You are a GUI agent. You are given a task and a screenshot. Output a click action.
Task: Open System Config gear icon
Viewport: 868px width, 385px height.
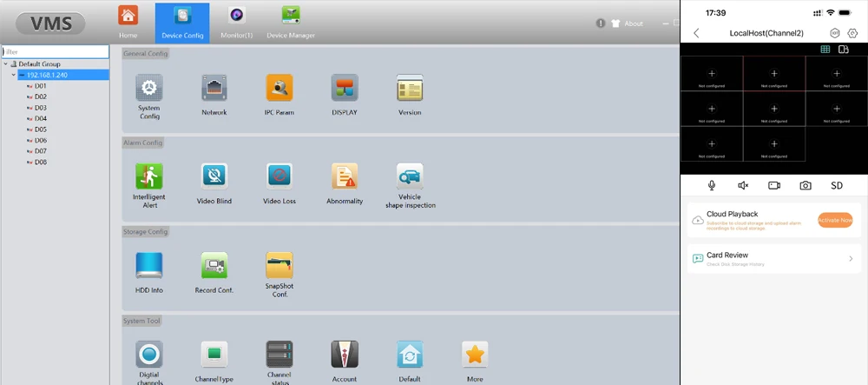click(149, 88)
